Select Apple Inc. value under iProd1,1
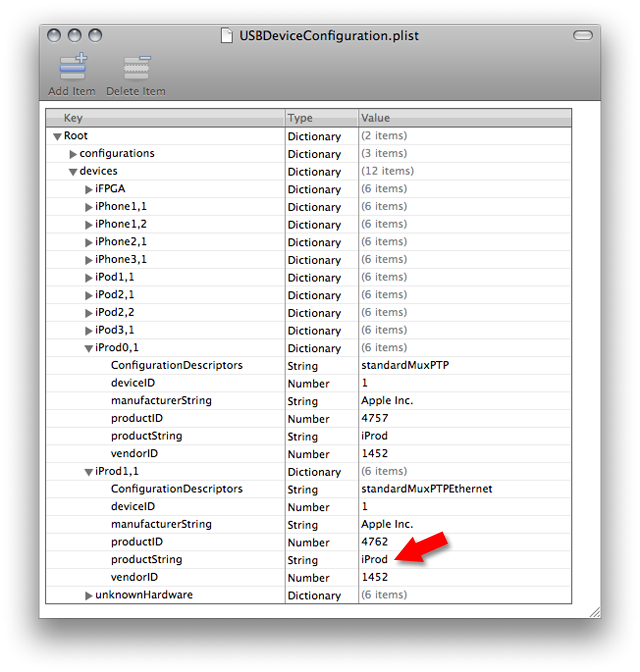Screen dimensions: 640x672 tap(387, 525)
